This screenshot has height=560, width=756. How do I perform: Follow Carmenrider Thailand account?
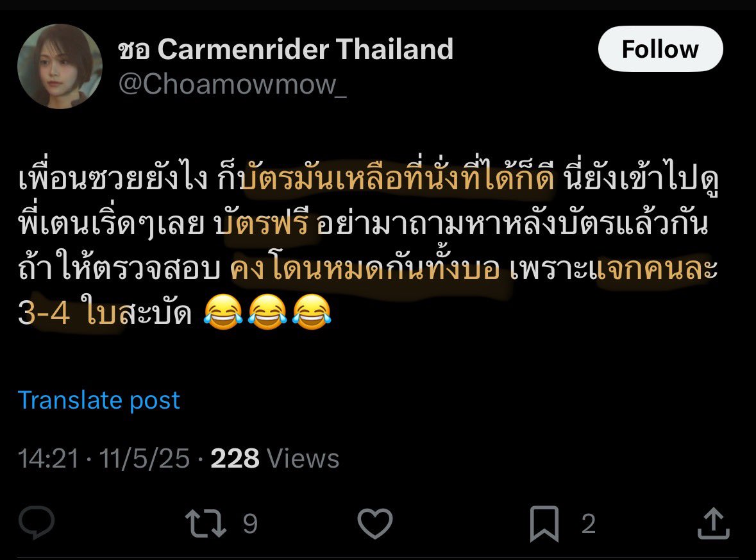tap(660, 49)
